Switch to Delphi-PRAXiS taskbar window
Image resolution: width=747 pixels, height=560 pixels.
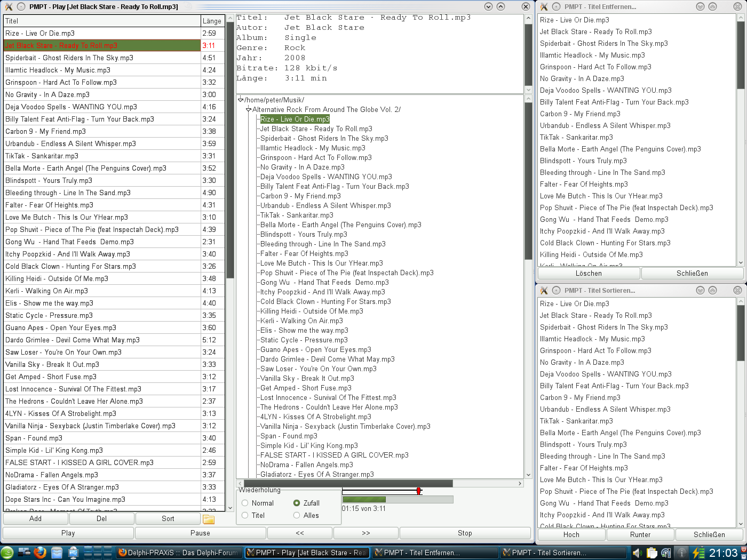(x=179, y=553)
